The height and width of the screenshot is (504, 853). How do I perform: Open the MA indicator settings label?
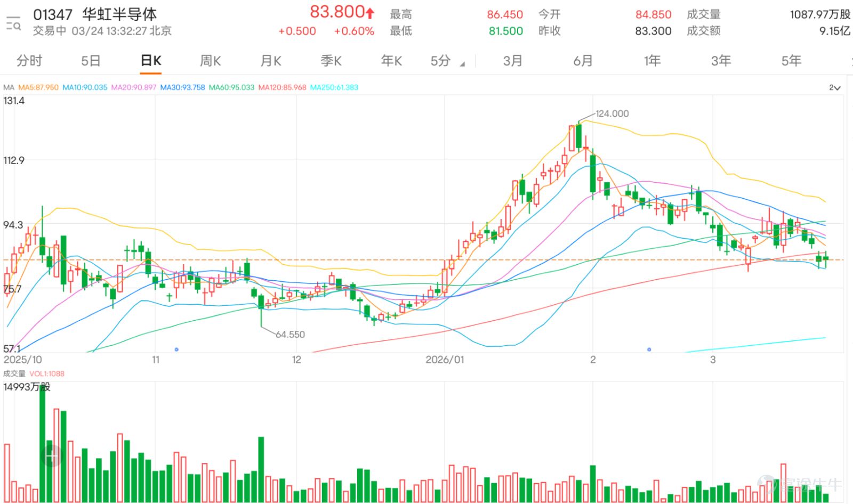(x=9, y=87)
